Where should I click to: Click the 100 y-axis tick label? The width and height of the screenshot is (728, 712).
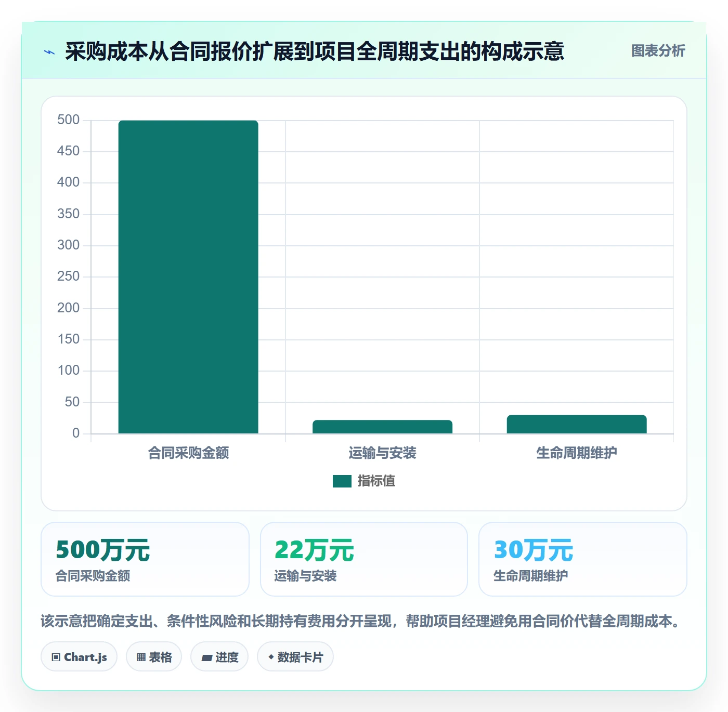(x=69, y=371)
